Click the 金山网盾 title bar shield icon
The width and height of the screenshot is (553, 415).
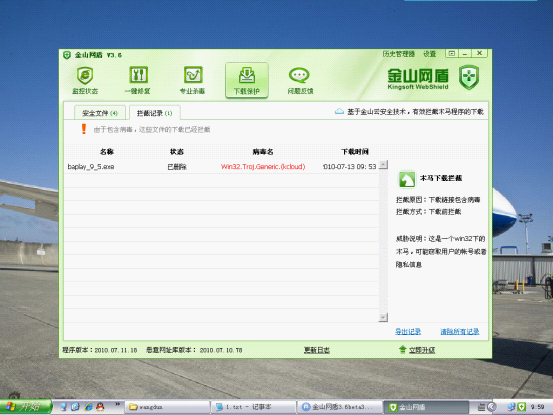click(67, 55)
